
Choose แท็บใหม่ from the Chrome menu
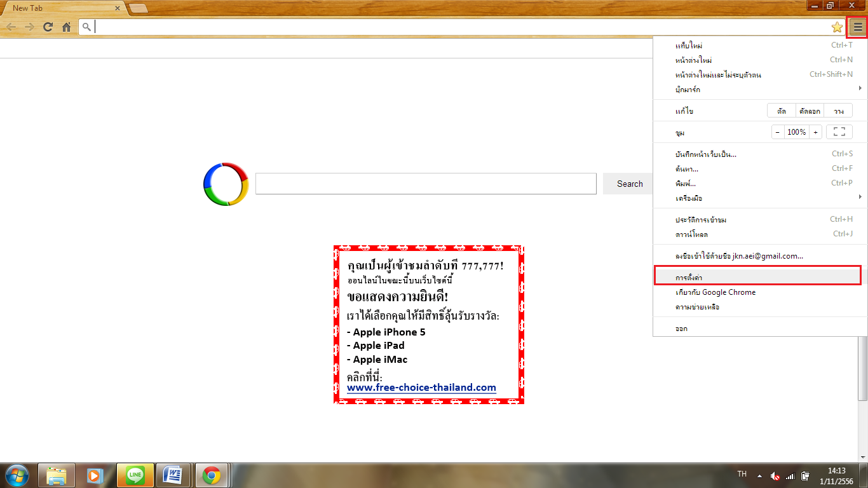(x=760, y=45)
